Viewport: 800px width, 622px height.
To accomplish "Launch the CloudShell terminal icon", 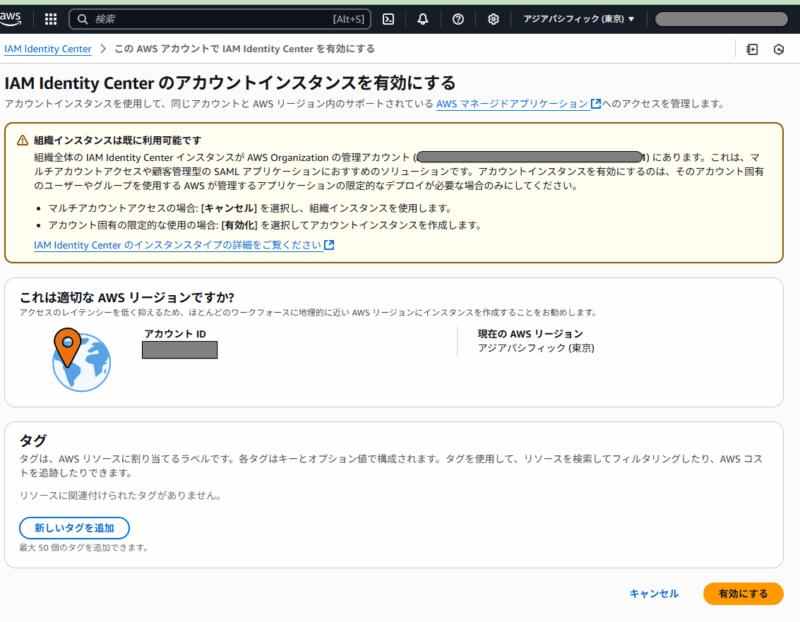I will click(x=388, y=19).
